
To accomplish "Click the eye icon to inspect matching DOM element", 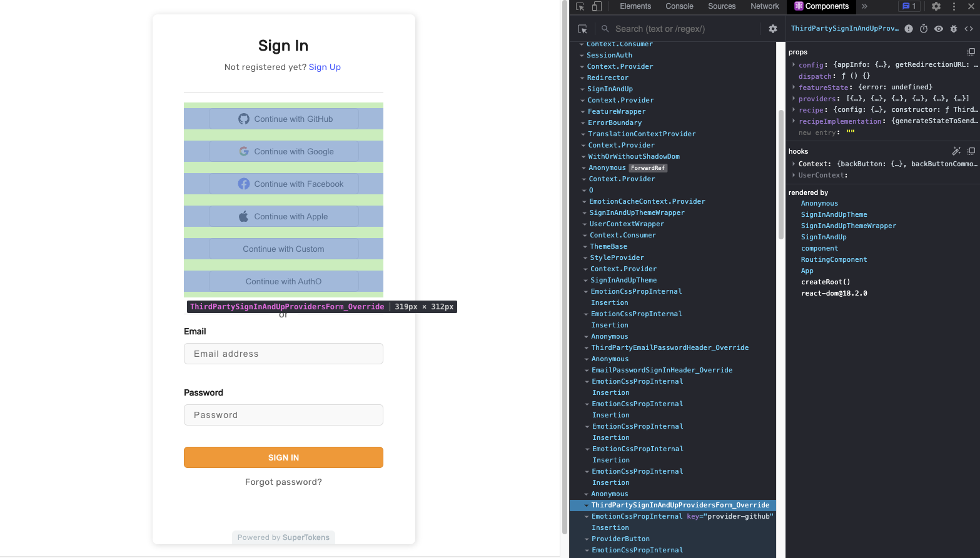I will click(x=939, y=28).
